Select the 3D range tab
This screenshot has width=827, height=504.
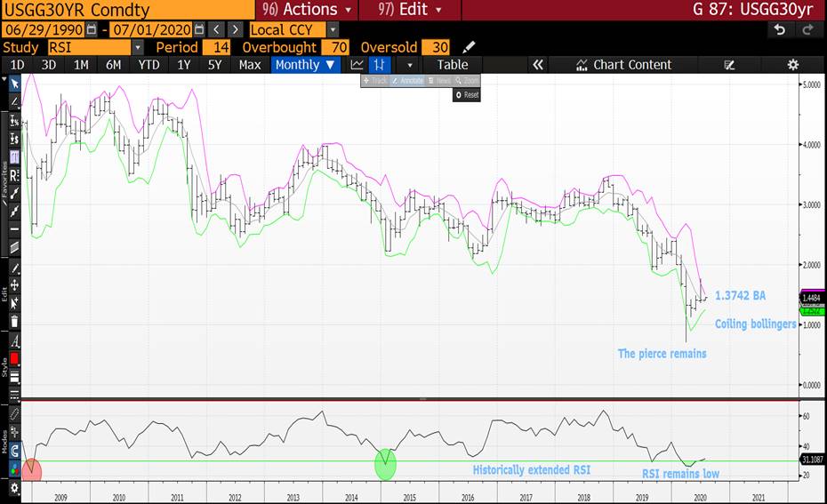pyautogui.click(x=49, y=65)
